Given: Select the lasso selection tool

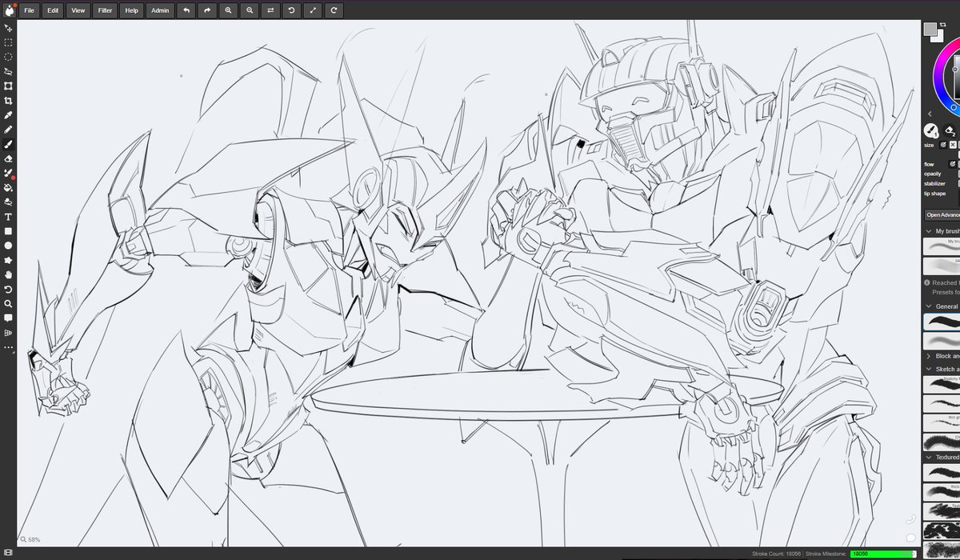Looking at the screenshot, I should pos(8,71).
